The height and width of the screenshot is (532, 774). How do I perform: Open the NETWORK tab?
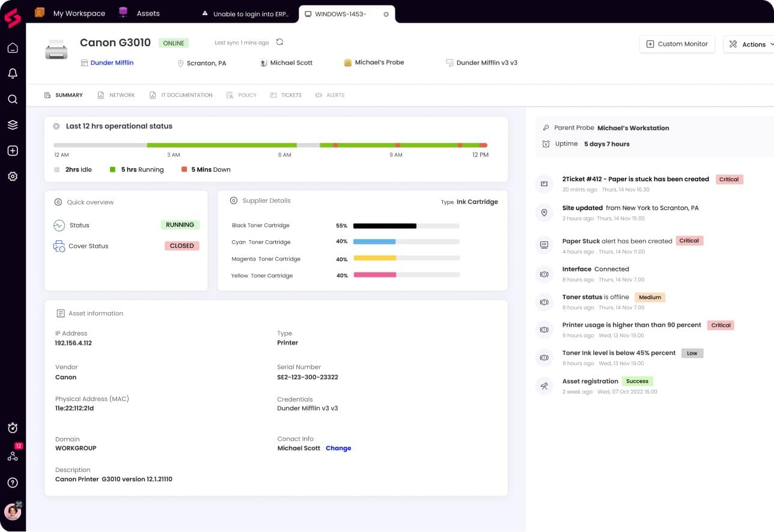click(117, 95)
